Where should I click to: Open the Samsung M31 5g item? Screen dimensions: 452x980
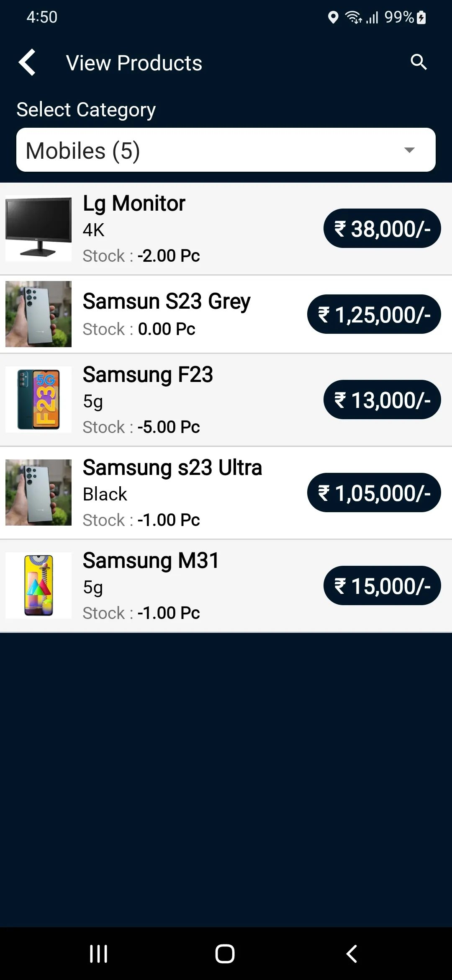(x=226, y=586)
